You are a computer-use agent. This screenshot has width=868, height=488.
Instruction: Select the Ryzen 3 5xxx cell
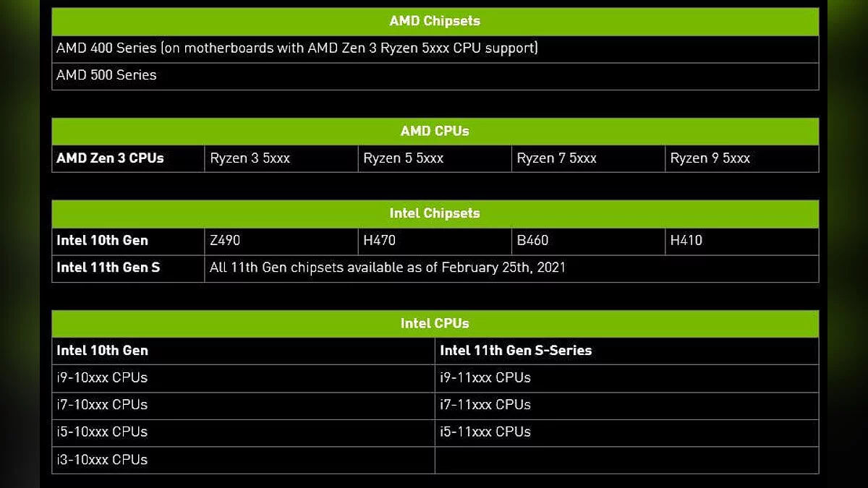tap(250, 158)
